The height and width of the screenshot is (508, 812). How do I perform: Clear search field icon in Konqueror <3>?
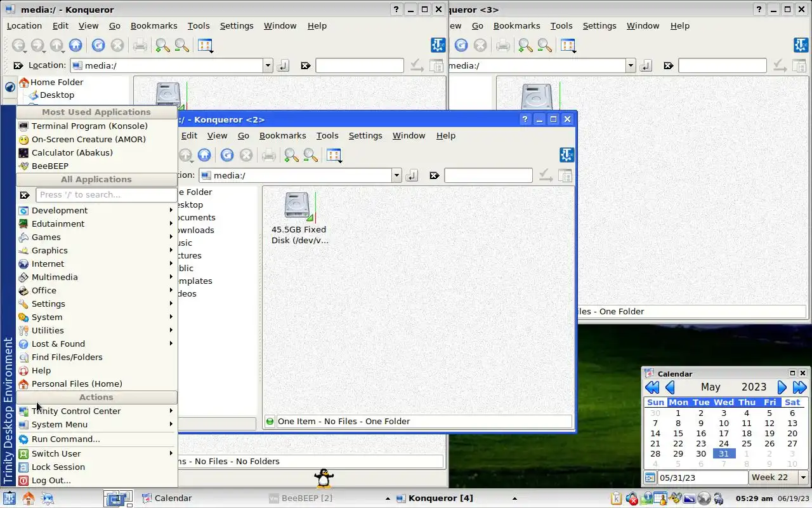coord(669,65)
